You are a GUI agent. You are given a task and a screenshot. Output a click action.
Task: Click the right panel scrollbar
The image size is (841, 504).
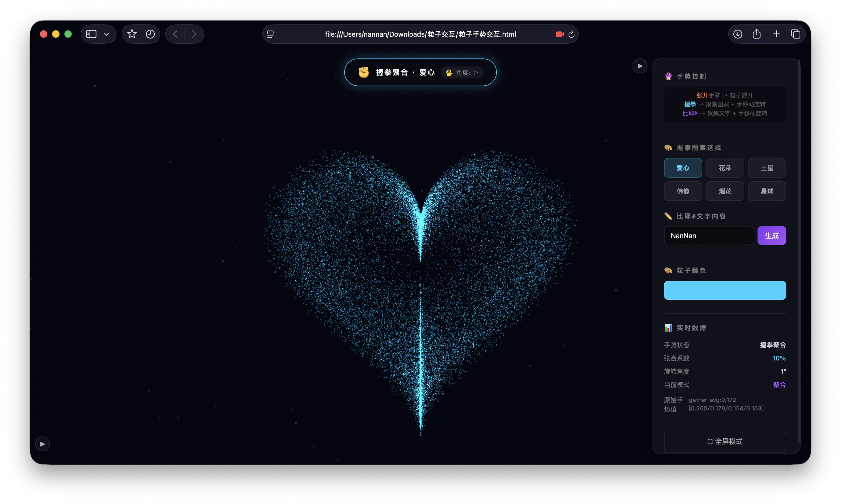[799, 251]
